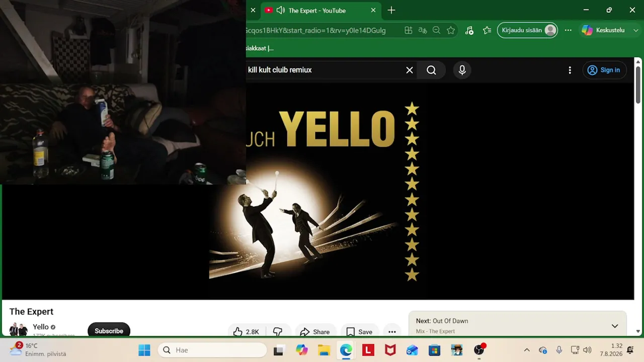Click the cloud sync tray icon
Screen dimensions: 644x362
(543, 350)
